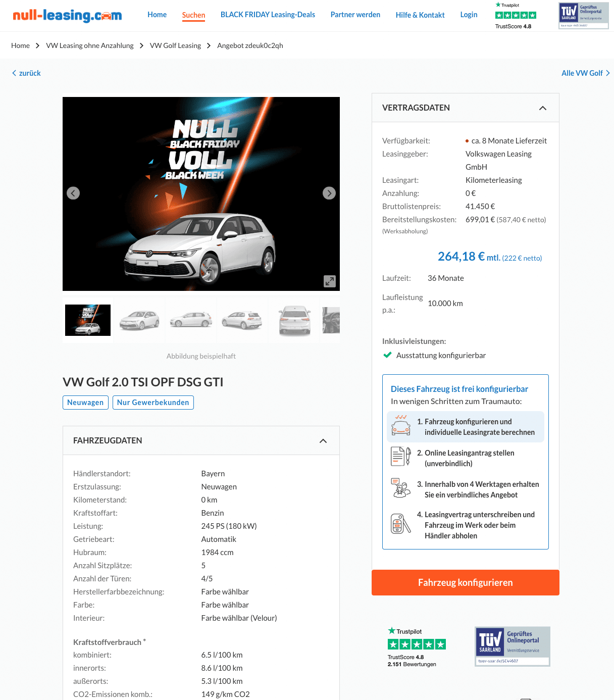
Task: Click the Laufleistung value 10.000 km
Action: (445, 304)
